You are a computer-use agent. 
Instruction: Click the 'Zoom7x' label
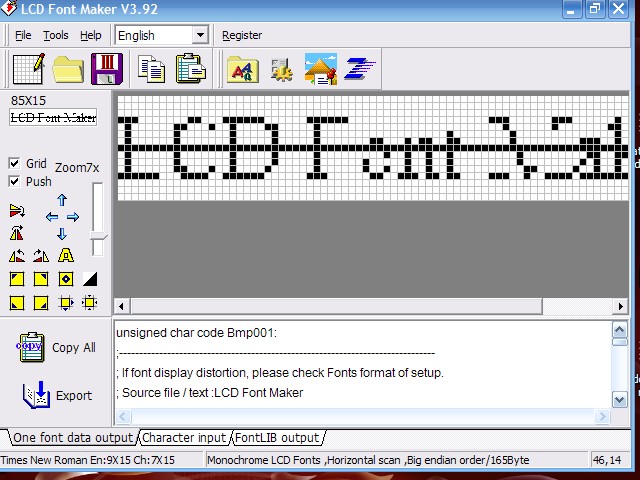[77, 168]
